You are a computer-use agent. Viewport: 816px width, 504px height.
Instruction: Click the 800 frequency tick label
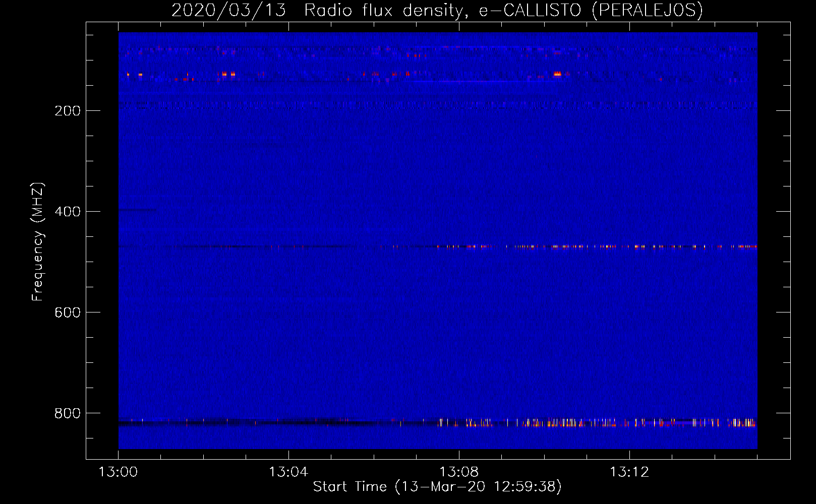tap(68, 413)
